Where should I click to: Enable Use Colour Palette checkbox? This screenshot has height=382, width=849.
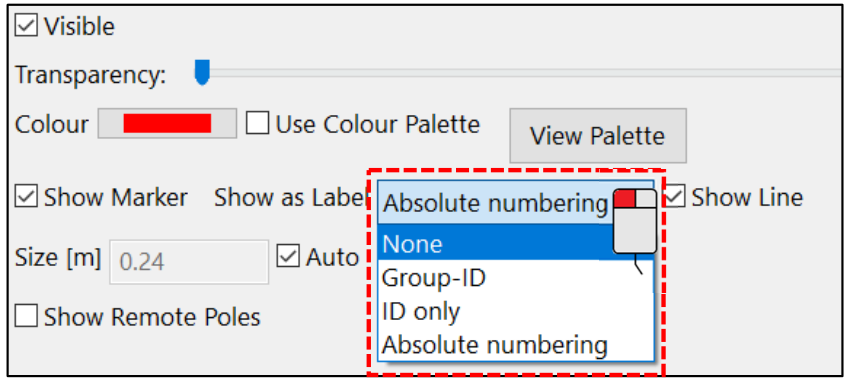pos(257,123)
